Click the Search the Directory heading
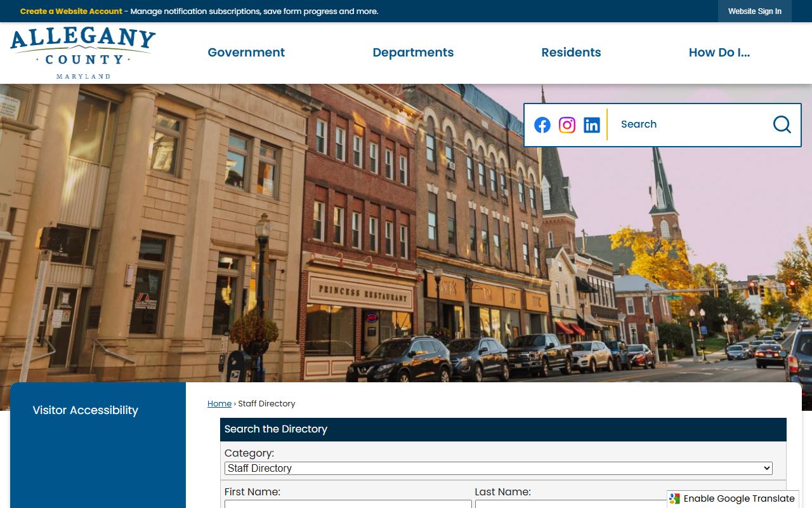812x508 pixels. click(x=276, y=429)
